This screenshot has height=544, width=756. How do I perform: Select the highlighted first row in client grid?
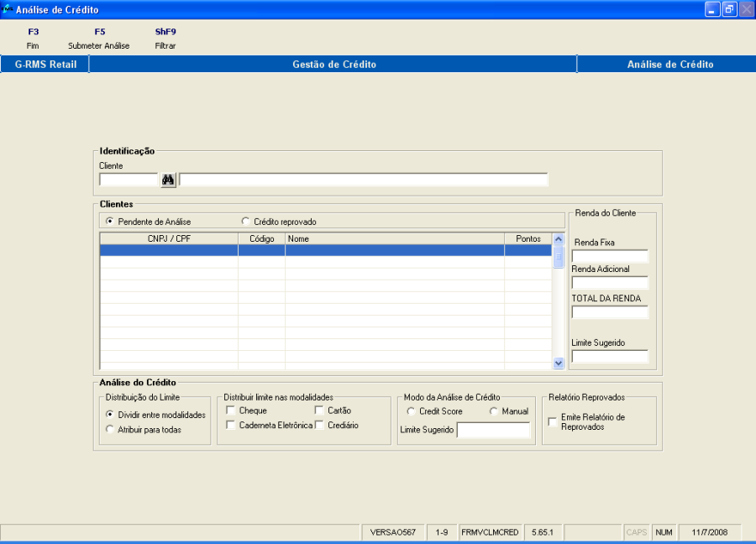326,250
